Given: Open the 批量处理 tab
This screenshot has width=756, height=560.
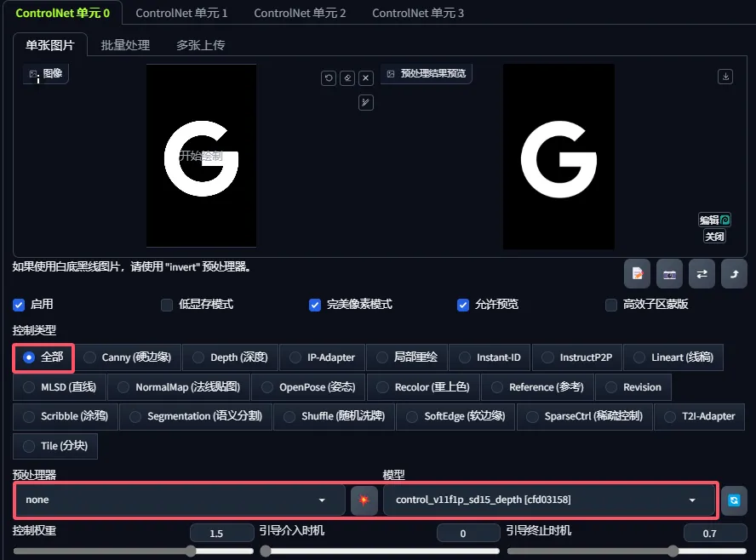Looking at the screenshot, I should click(125, 45).
